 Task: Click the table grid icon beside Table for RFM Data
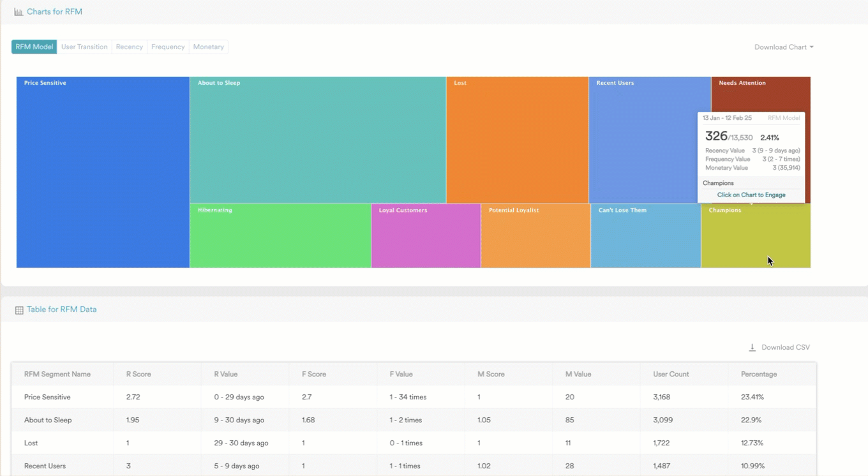pyautogui.click(x=19, y=310)
